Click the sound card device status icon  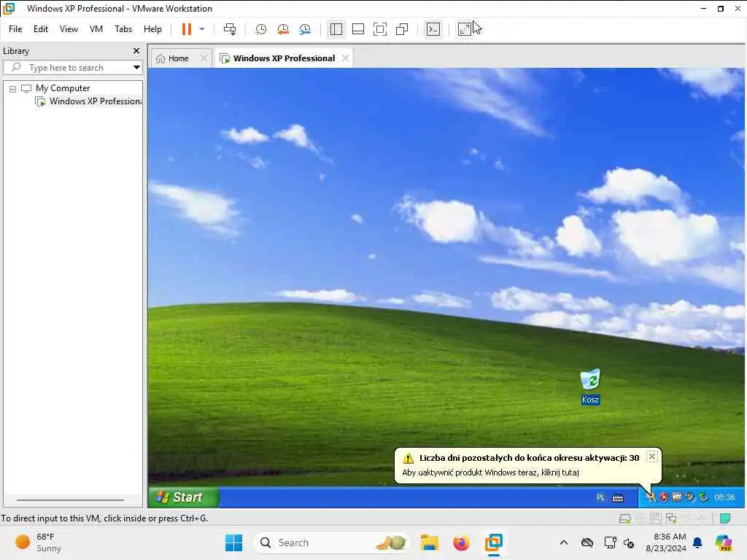[x=686, y=518]
